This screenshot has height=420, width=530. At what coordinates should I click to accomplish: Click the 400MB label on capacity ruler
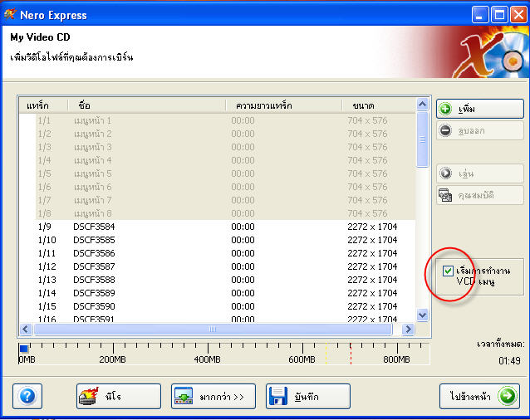click(x=207, y=359)
